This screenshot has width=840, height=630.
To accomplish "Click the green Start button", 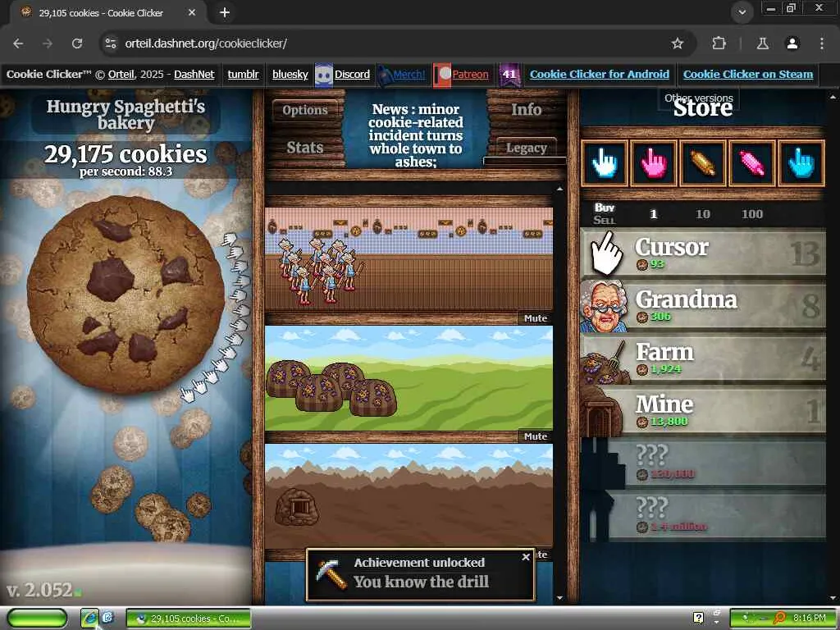I will [x=37, y=619].
